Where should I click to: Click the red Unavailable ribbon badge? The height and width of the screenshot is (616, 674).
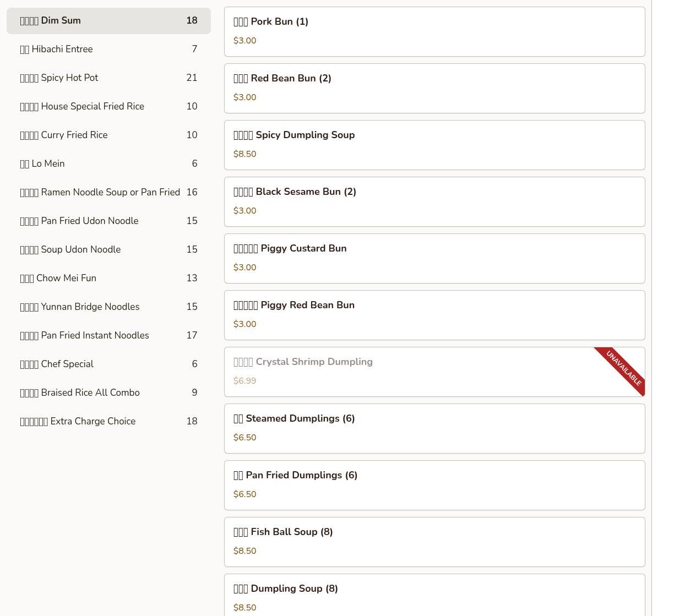(x=625, y=368)
